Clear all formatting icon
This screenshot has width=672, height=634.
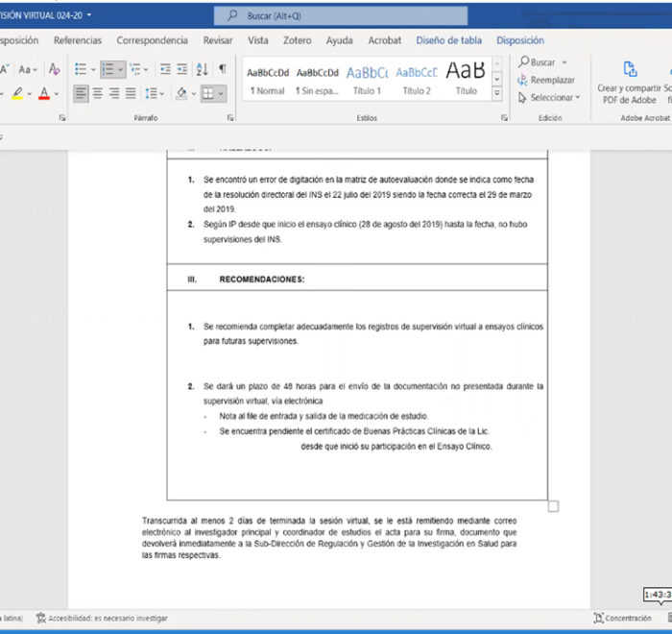[54, 69]
